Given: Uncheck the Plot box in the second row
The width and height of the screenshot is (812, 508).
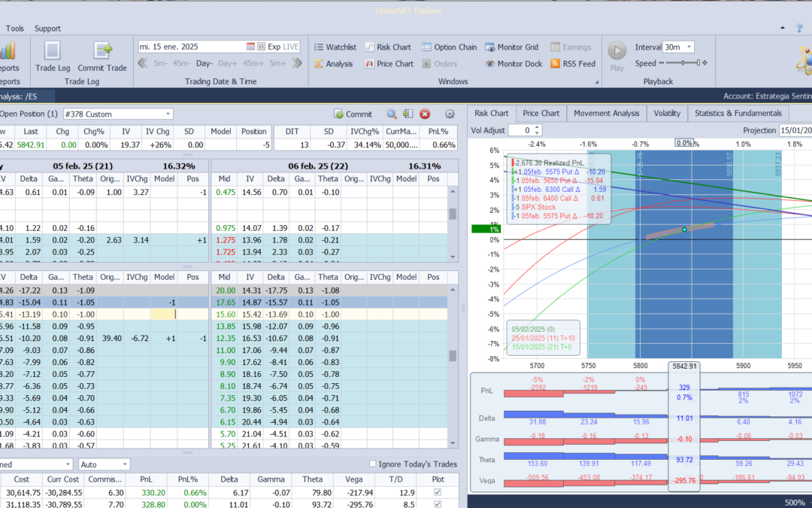Looking at the screenshot, I should tap(438, 504).
